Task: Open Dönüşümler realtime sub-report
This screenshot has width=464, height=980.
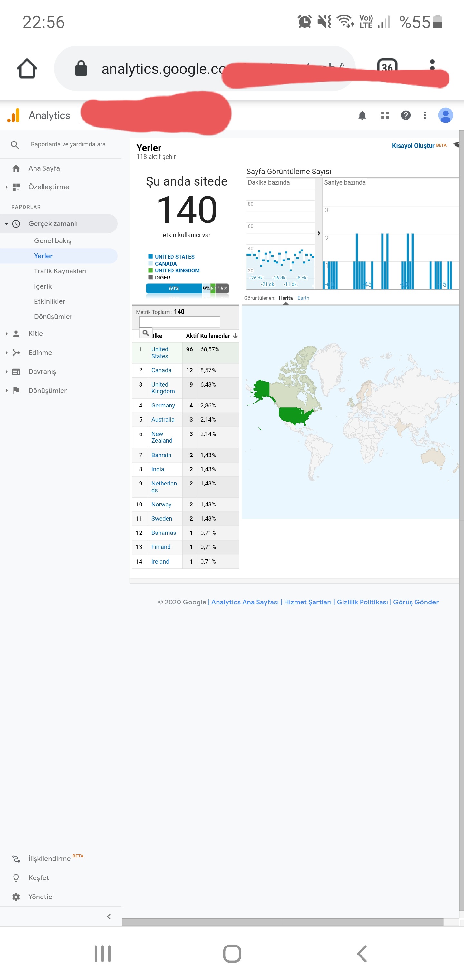Action: pyautogui.click(x=53, y=317)
